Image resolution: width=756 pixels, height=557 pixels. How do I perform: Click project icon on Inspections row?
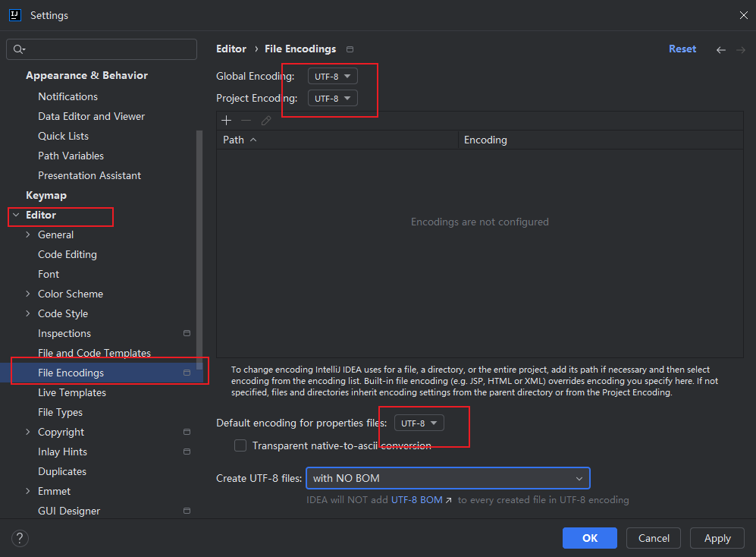tap(187, 333)
